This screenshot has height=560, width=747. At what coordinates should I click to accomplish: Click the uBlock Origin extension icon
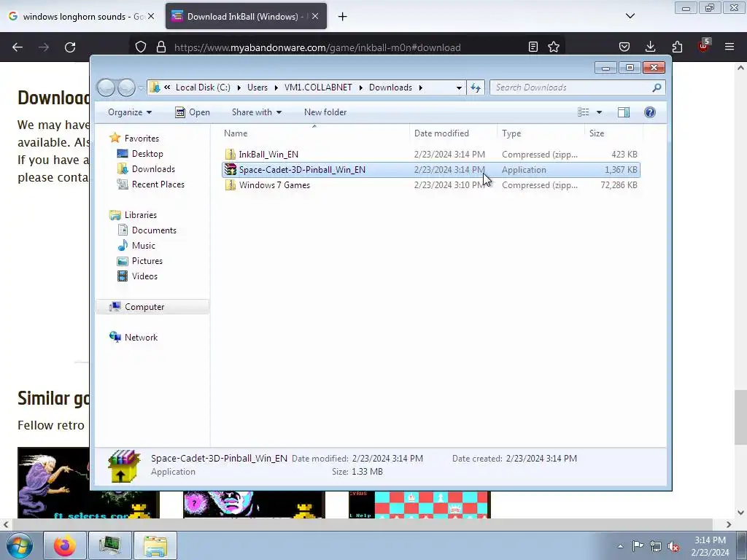pyautogui.click(x=704, y=46)
